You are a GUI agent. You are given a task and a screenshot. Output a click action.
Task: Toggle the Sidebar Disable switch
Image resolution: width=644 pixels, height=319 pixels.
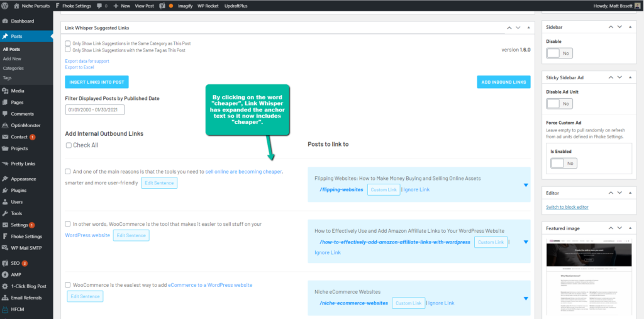pos(559,53)
